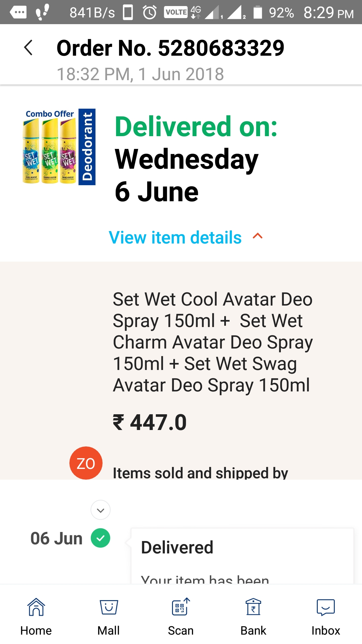Expand tracking history with circled down arrow
Screen dimensions: 362x644
101,510
